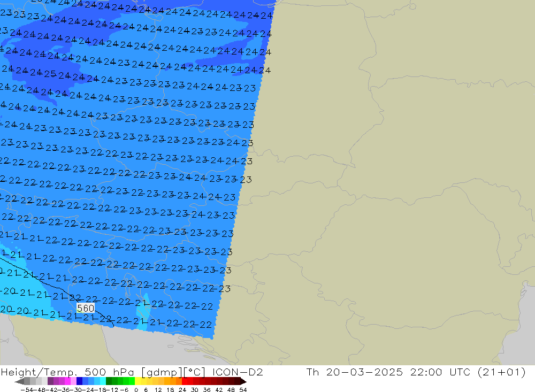This screenshot has width=535, height=392.
Task: Select the light pink swatch in the color scale
Action: tap(73, 381)
